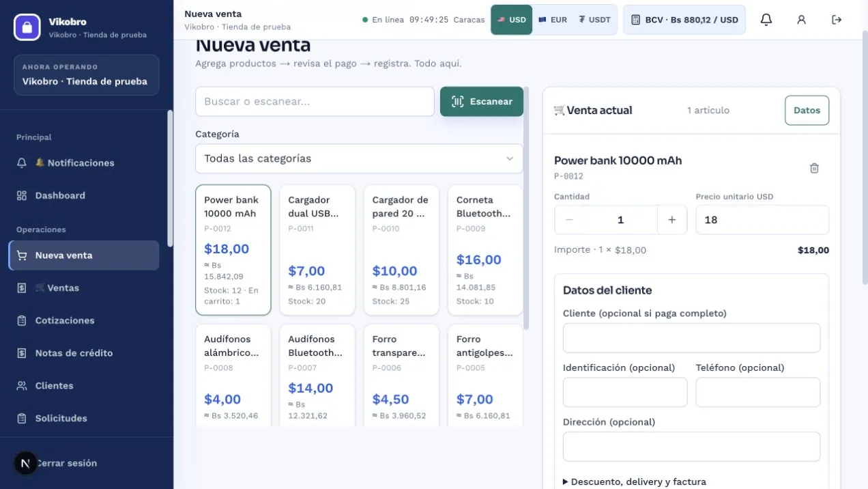Click Cerrar sesión in sidebar
Viewport: 868px width, 489px height.
coord(66,463)
